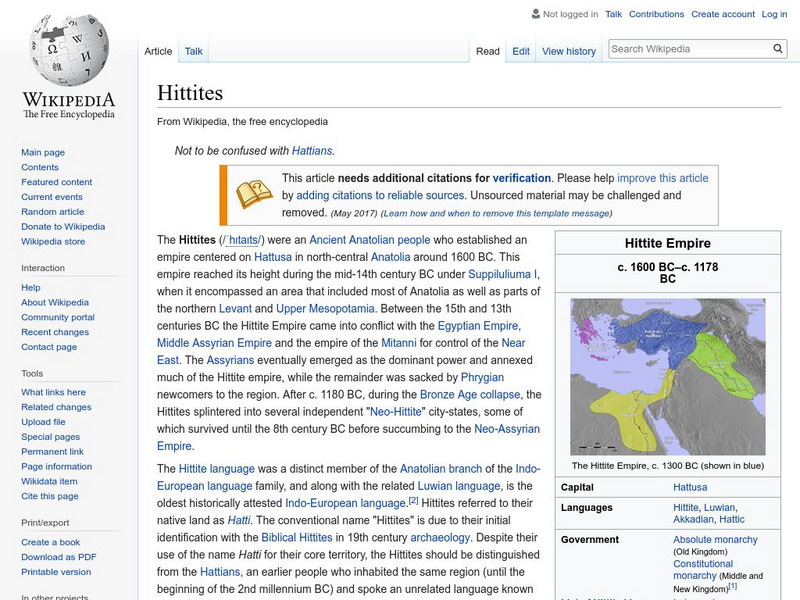Open the Upper Mesopotamia link
The height and width of the screenshot is (600, 800).
click(325, 309)
